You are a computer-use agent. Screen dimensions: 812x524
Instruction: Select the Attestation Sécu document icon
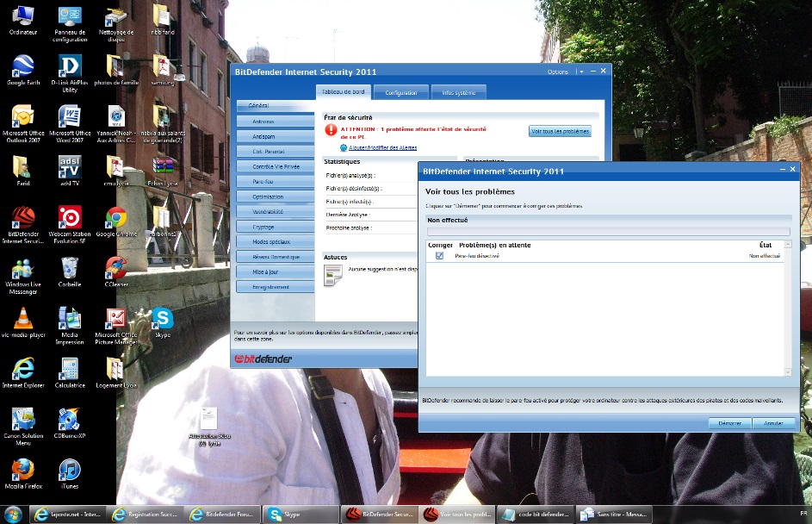(209, 427)
